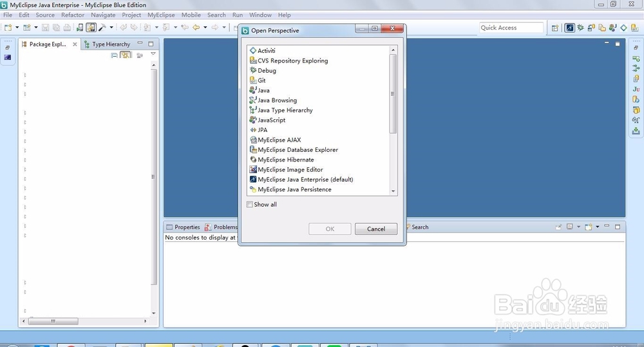This screenshot has width=644, height=347.
Task: Select Java Type Hierarchy perspective
Action: click(x=281, y=110)
